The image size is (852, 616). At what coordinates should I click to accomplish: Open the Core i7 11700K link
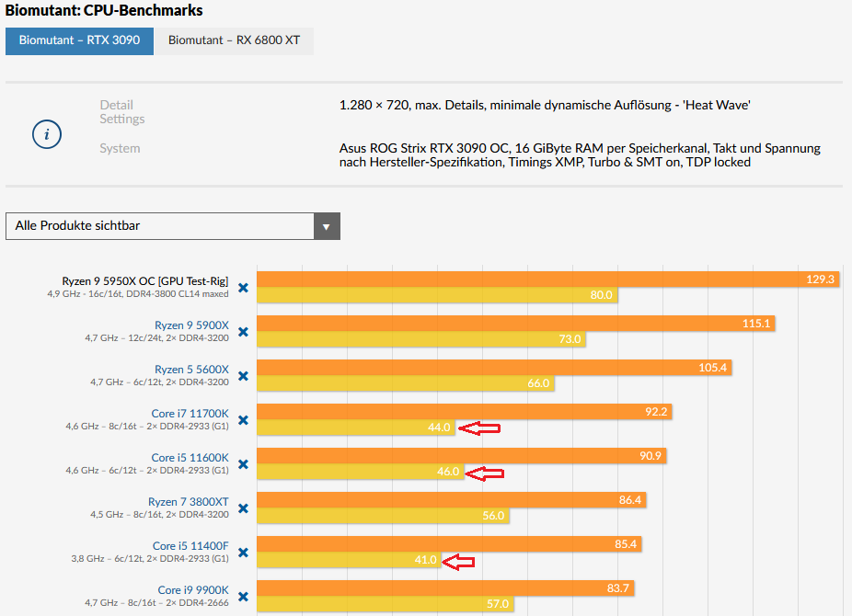coord(190,413)
